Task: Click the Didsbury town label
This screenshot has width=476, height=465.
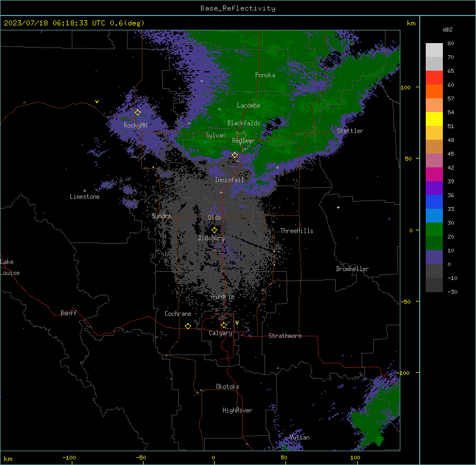Action: (211, 238)
